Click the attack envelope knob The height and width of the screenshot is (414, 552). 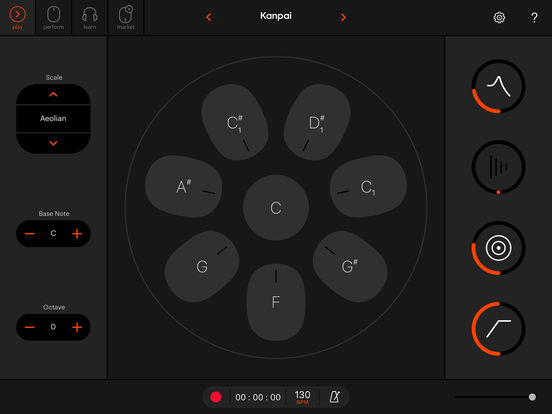click(x=498, y=329)
